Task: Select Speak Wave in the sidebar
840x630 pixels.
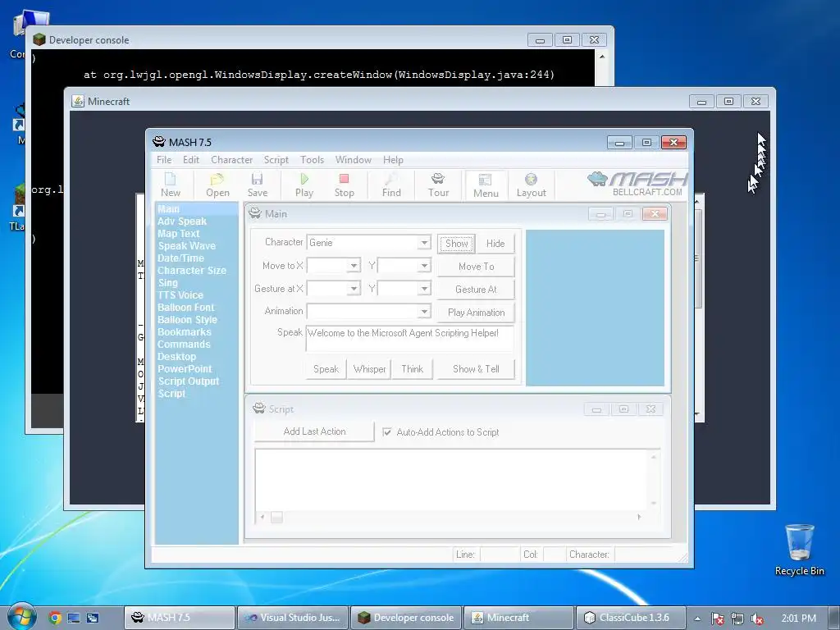Action: (186, 246)
